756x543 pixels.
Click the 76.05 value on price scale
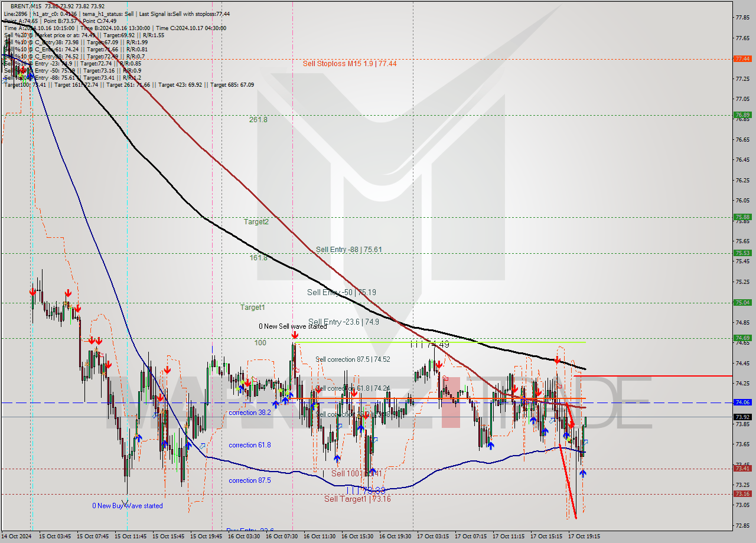(742, 200)
